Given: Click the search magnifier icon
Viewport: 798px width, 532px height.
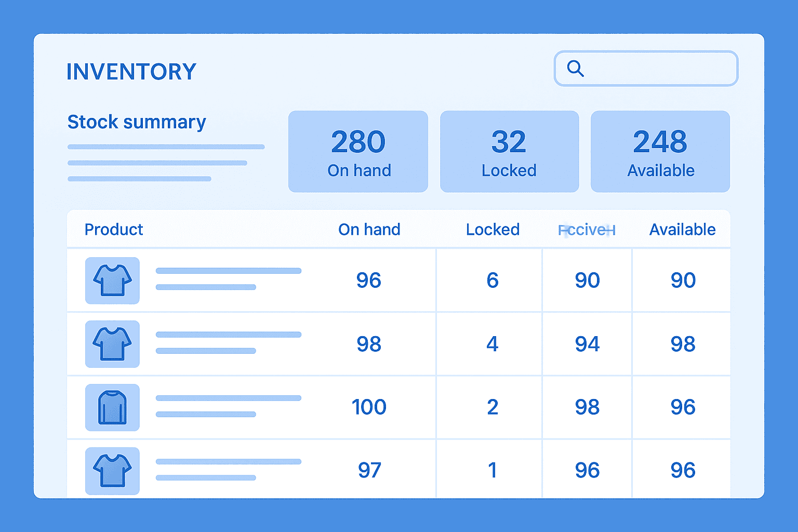Looking at the screenshot, I should coord(575,68).
